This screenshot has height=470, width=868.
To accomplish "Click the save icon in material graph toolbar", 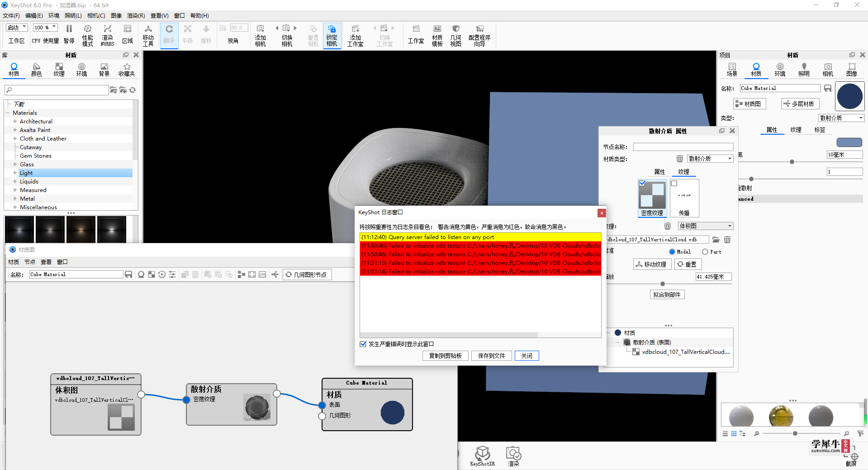I will coord(128,274).
